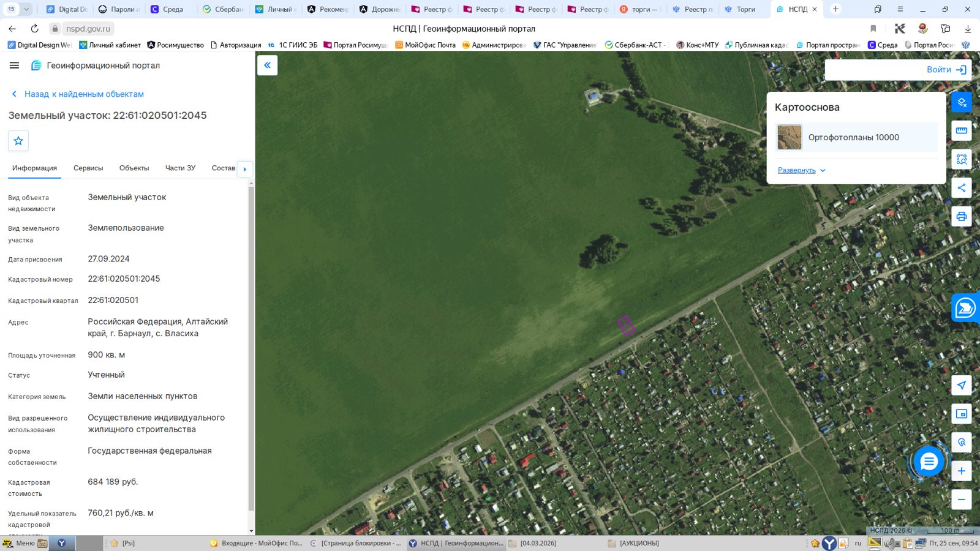
Task: Click the Войти login button
Action: coord(946,70)
